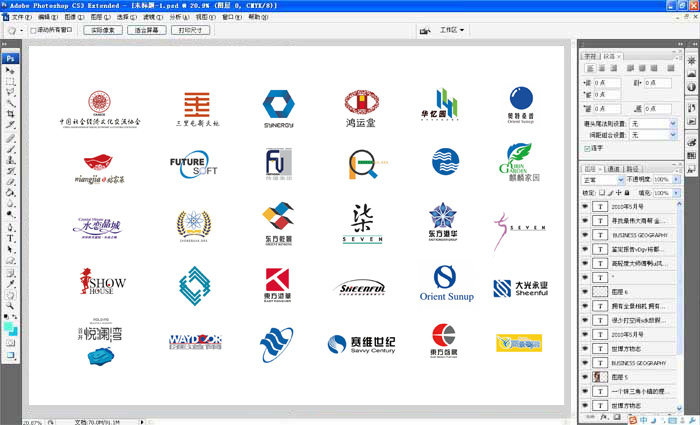This screenshot has width=700, height=425.
Task: Hide the top BUSINESS GEOGRAPHY layer
Action: 585,235
